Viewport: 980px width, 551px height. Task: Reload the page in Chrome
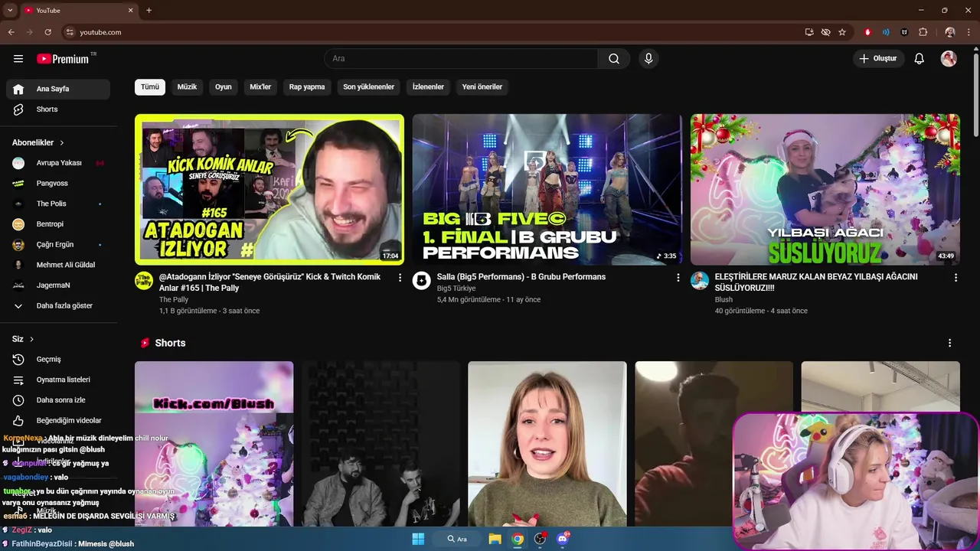pos(48,32)
